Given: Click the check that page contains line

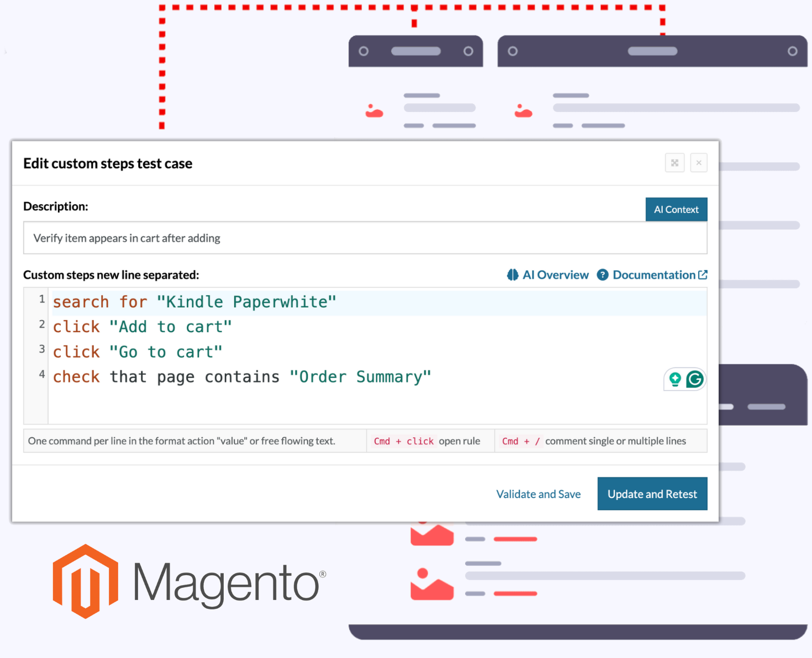Looking at the screenshot, I should click(242, 377).
